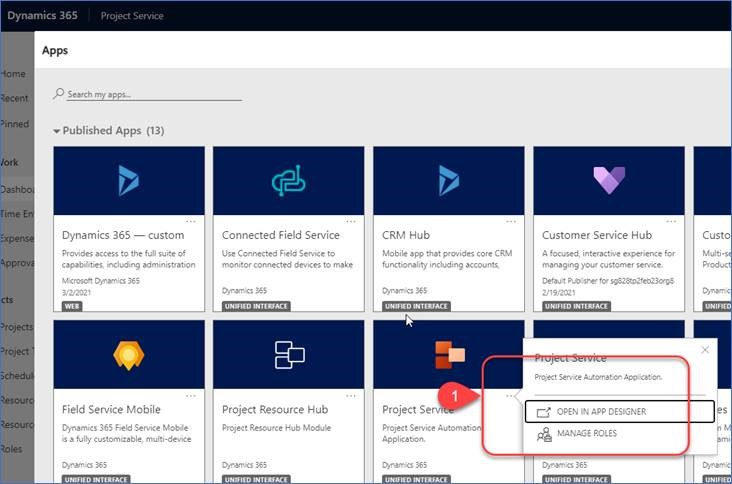Image resolution: width=732 pixels, height=484 pixels.
Task: Launch the Field Service Mobile app icon
Action: point(129,354)
